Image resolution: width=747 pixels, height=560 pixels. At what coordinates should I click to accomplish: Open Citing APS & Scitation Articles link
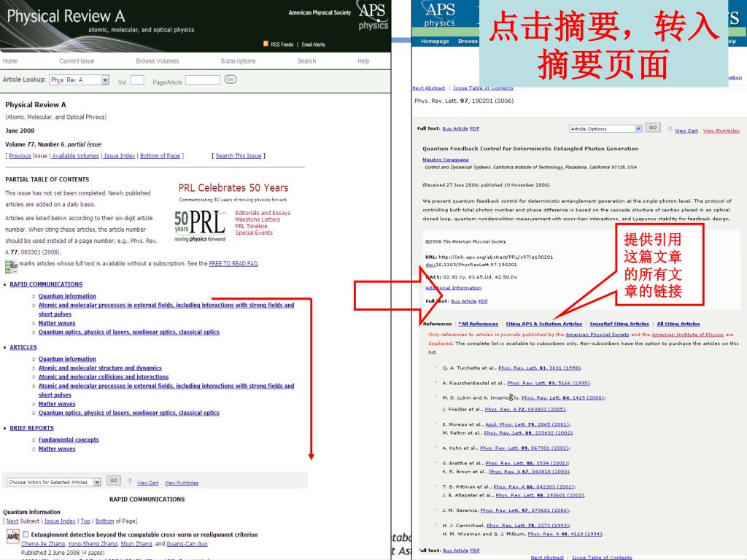(x=544, y=324)
